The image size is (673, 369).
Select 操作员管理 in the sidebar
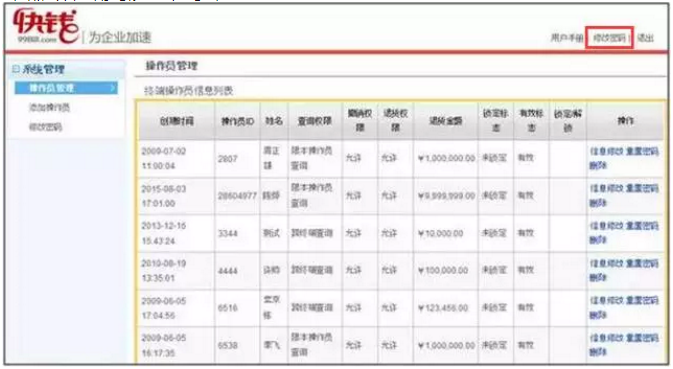pos(52,88)
